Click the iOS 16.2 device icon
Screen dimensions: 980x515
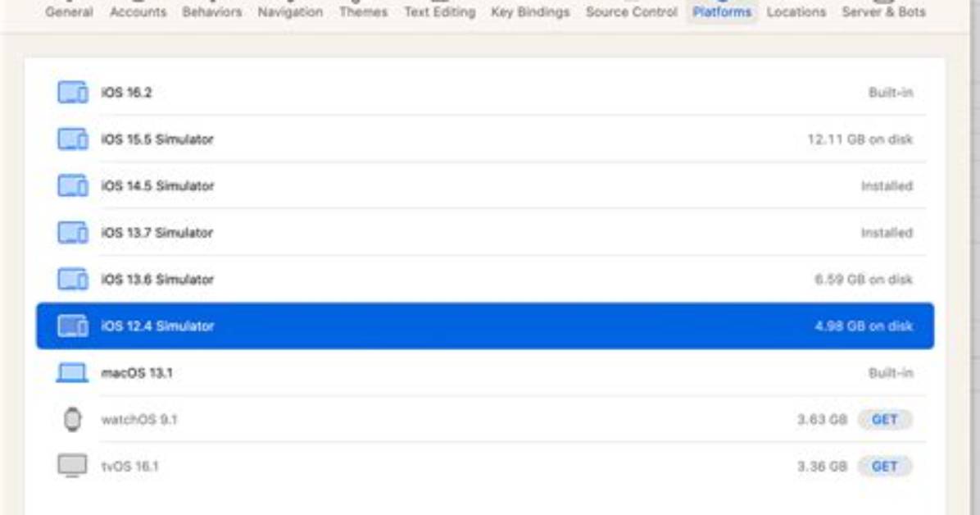tap(72, 93)
